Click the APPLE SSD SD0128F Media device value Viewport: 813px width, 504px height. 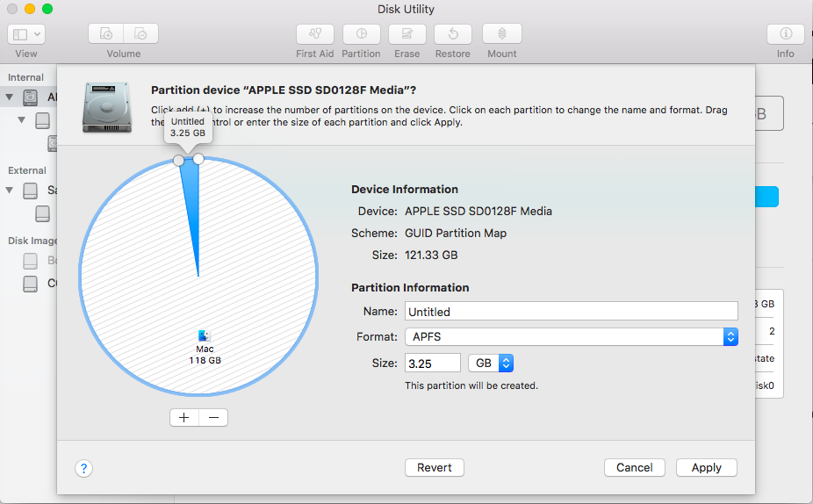pos(478,212)
